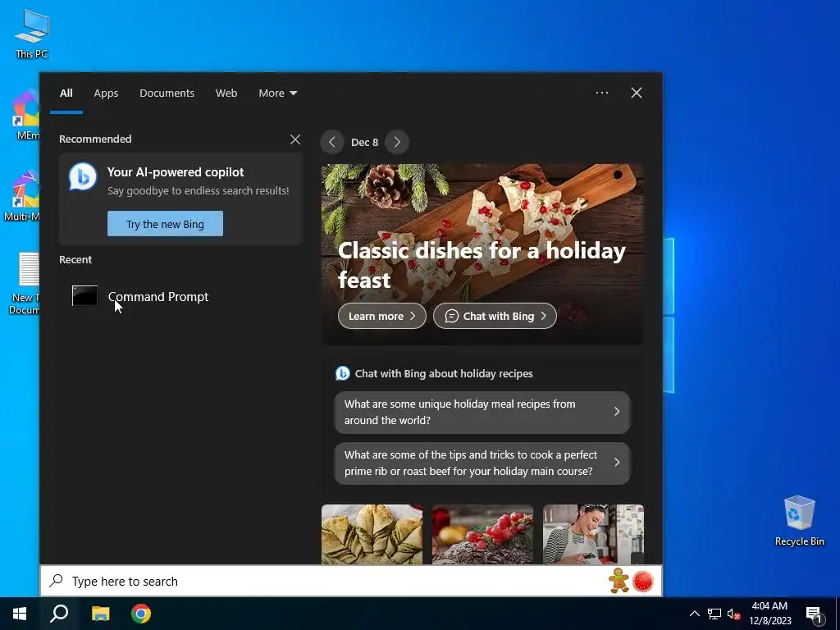Select the New Text Document desktop file
Image resolution: width=840 pixels, height=630 pixels.
coord(25,283)
